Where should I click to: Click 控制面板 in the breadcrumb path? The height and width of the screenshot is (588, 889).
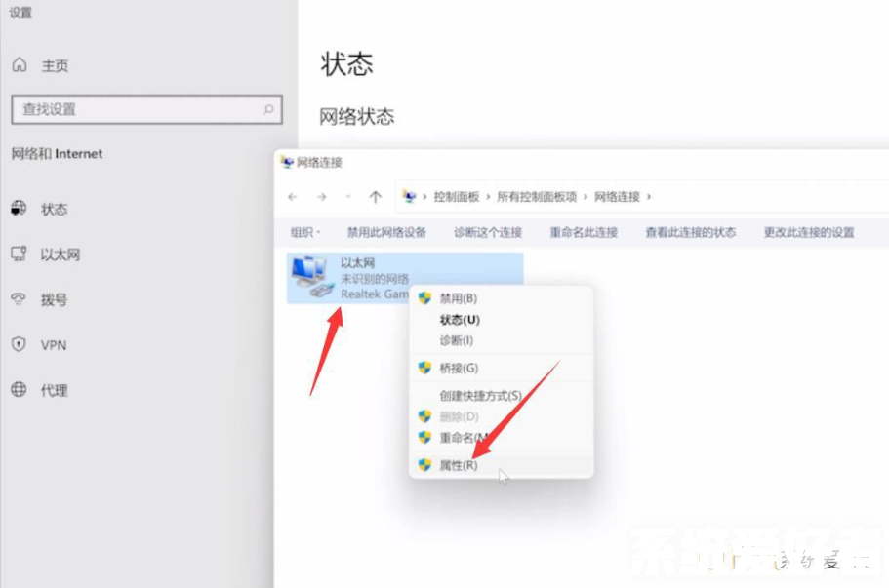[x=457, y=197]
